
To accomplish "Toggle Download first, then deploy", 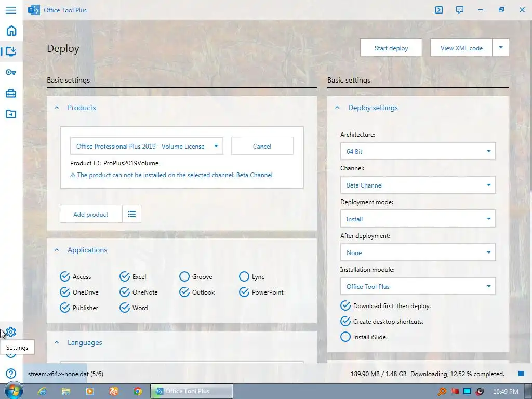I will pos(345,305).
